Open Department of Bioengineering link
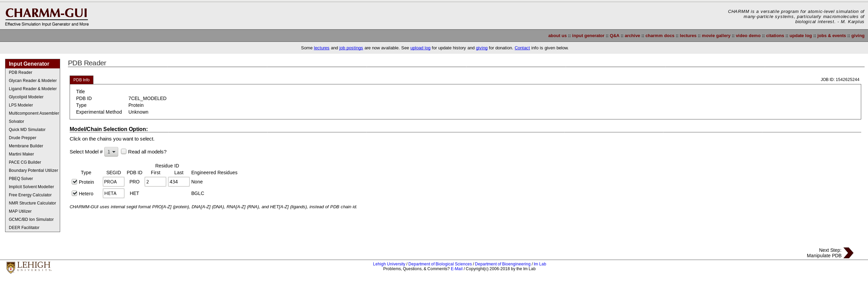The height and width of the screenshot is (294, 868). [502, 264]
